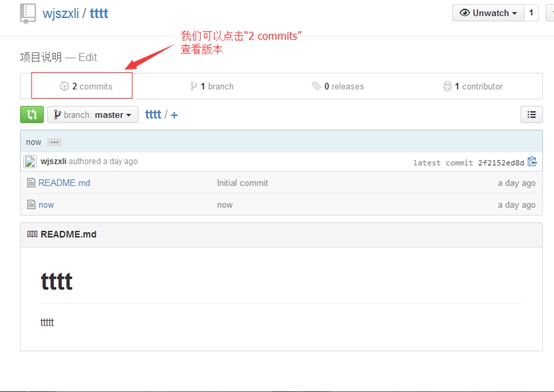Open the wjszxli commit author link
Viewport: 554px width, 392px height.
(x=53, y=161)
